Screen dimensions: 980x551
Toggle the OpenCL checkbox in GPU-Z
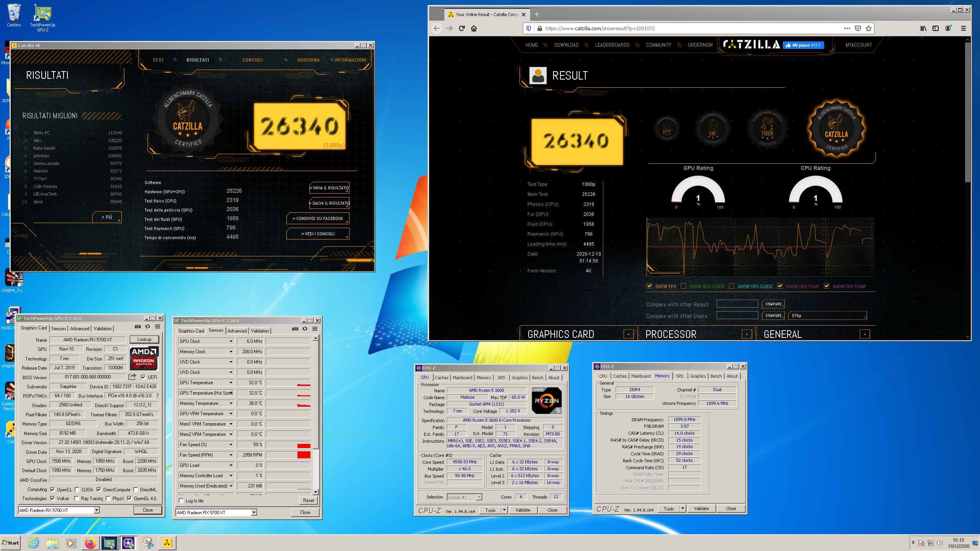(x=52, y=489)
